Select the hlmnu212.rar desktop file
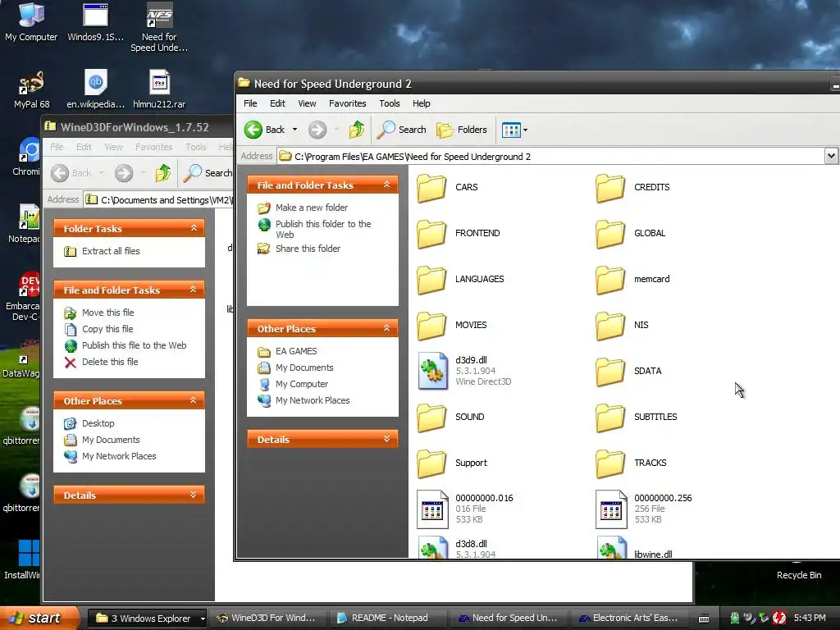This screenshot has width=840, height=630. (x=159, y=89)
